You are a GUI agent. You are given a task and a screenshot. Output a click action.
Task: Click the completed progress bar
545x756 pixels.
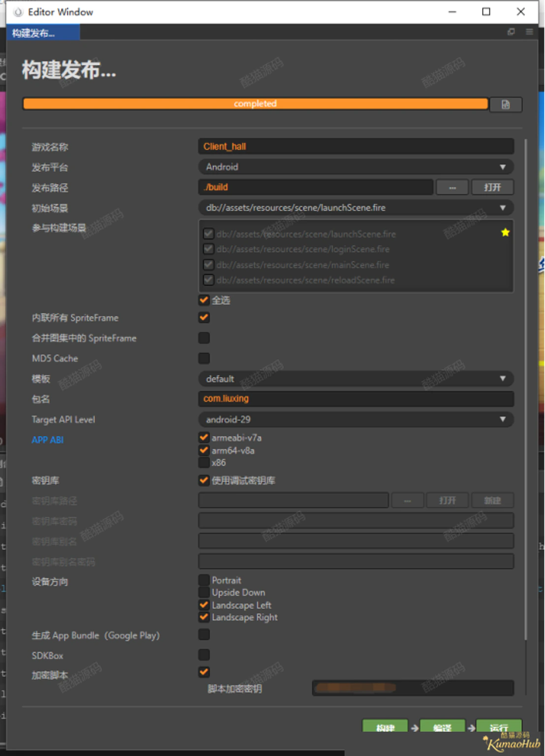(x=255, y=104)
